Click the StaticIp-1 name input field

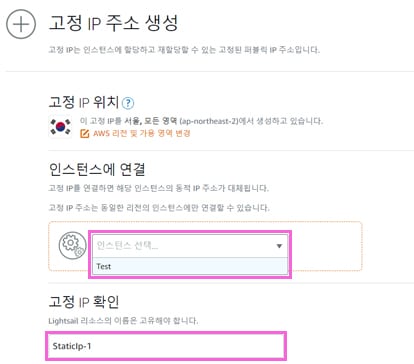pyautogui.click(x=166, y=346)
